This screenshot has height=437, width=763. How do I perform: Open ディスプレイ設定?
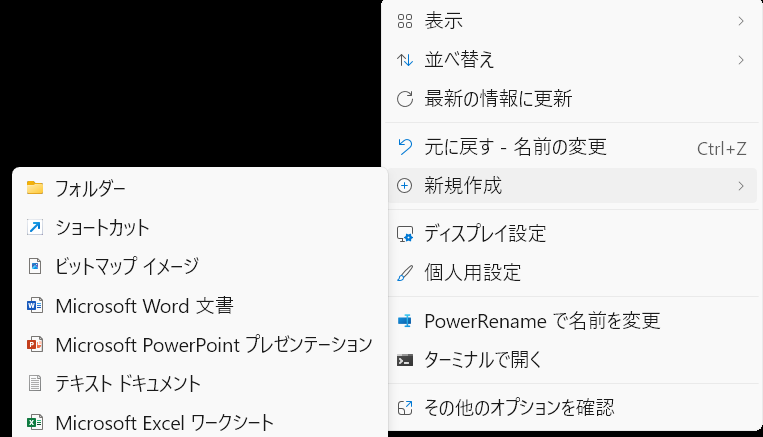[x=572, y=234]
